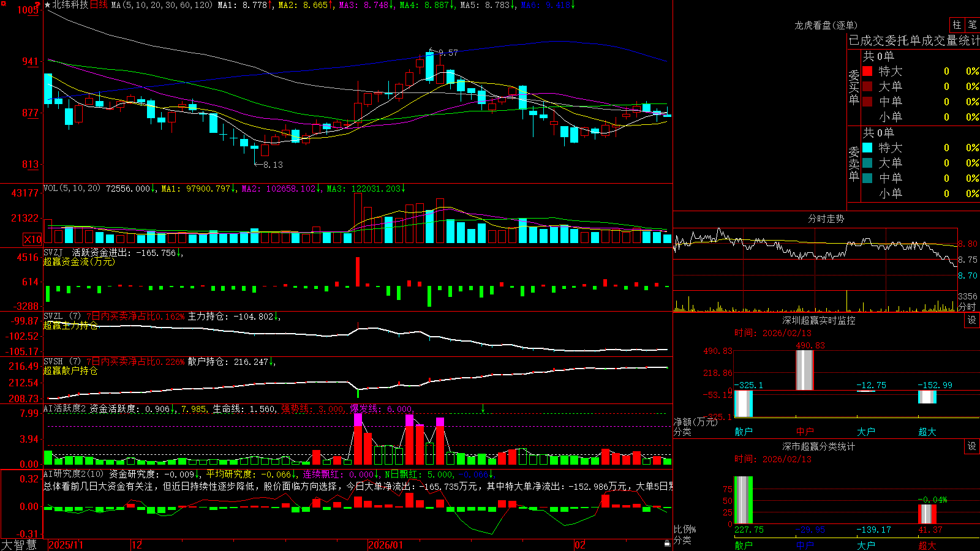Image resolution: width=980 pixels, height=551 pixels.
Task: Click the 小单 row under 委买单
Action: pyautogui.click(x=921, y=117)
